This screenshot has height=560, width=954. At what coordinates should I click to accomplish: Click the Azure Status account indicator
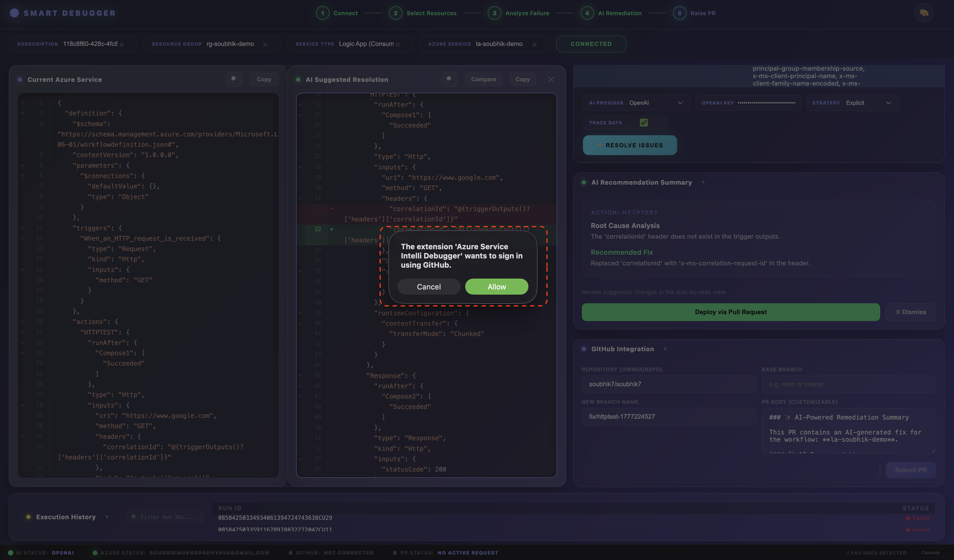click(x=181, y=553)
